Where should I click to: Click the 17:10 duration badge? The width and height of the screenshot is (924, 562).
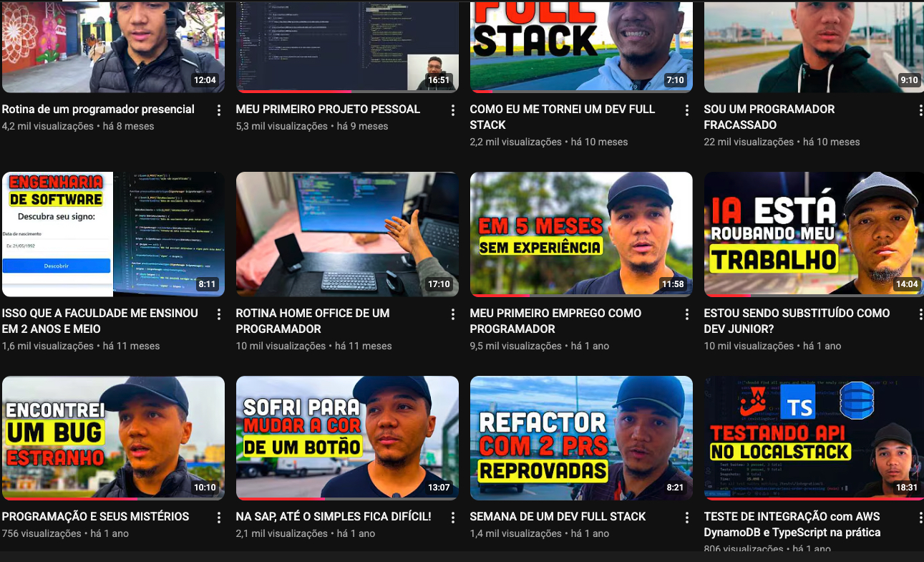(439, 284)
